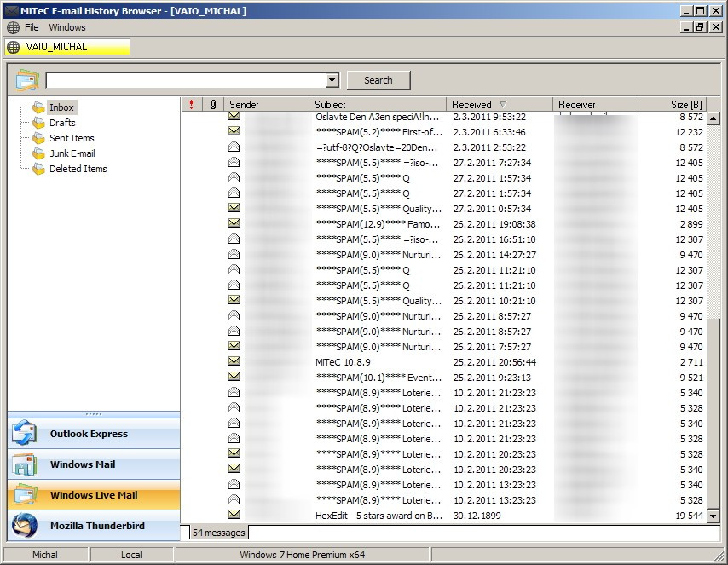728x565 pixels.
Task: Select the Mozilla Thunderbird client
Action: (x=94, y=526)
